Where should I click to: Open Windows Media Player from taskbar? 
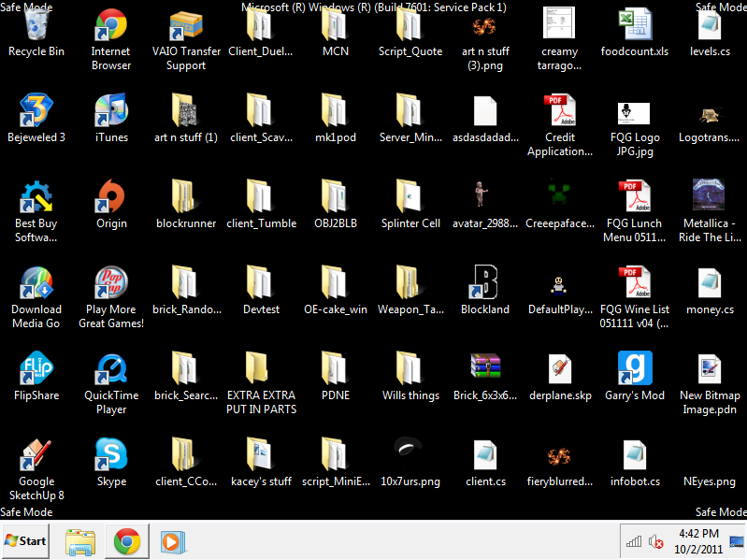click(171, 540)
